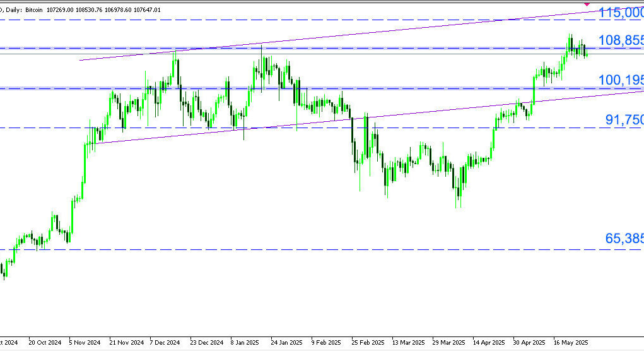Select the 91,750 support level label
The width and height of the screenshot is (644, 351).
pyautogui.click(x=624, y=120)
